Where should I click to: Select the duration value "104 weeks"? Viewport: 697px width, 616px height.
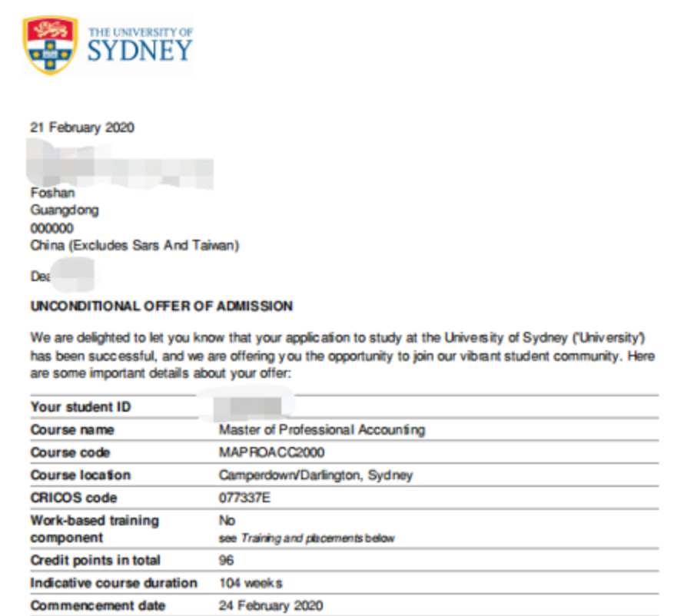click(x=251, y=583)
